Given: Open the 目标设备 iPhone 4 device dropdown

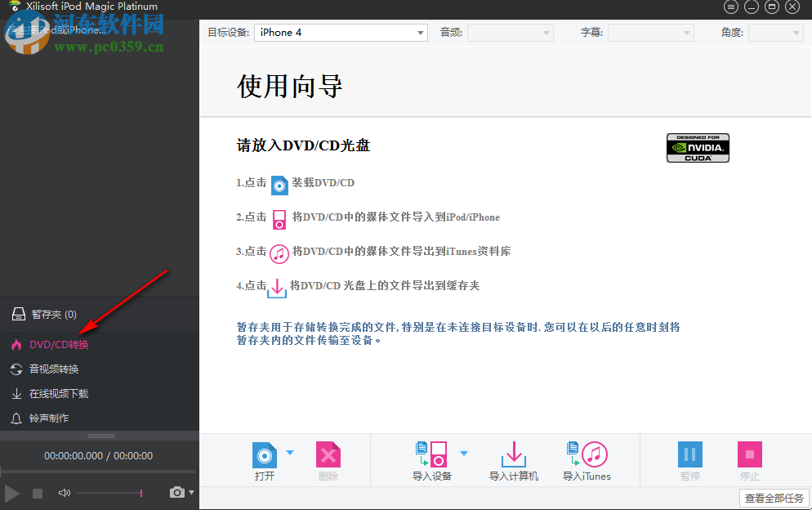Looking at the screenshot, I should (x=341, y=33).
